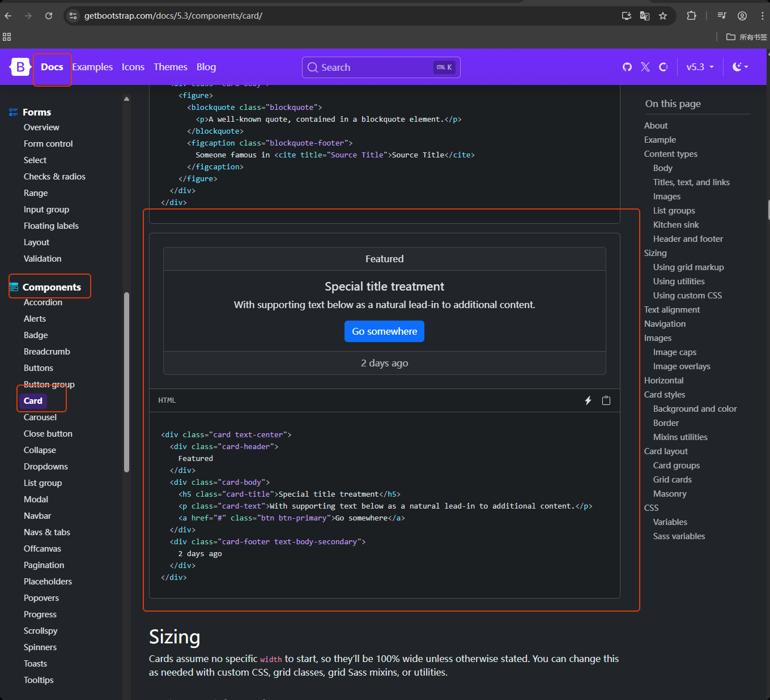This screenshot has height=700, width=770.
Task: Translate this page icon
Action: (645, 16)
